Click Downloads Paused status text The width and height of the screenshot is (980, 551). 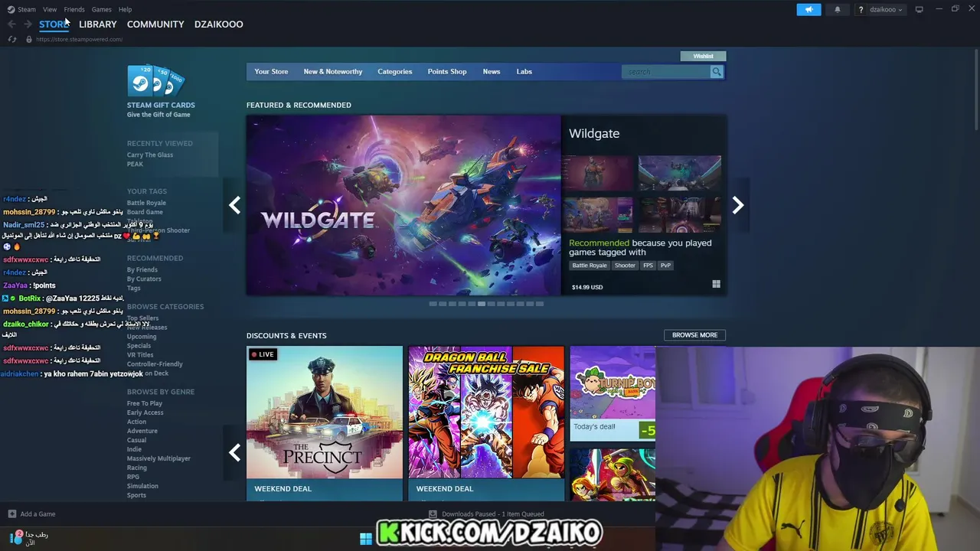tap(493, 514)
